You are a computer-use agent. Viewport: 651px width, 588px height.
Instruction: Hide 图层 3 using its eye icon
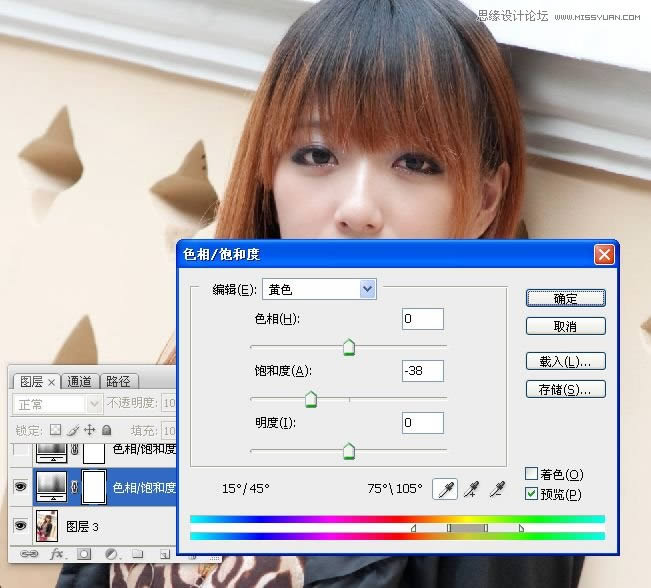[20, 525]
